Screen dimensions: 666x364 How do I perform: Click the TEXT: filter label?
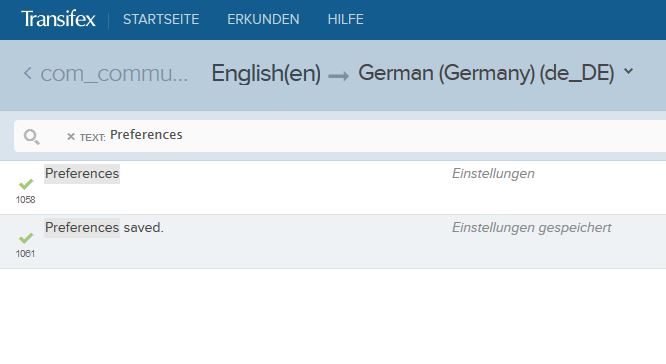tap(93, 138)
